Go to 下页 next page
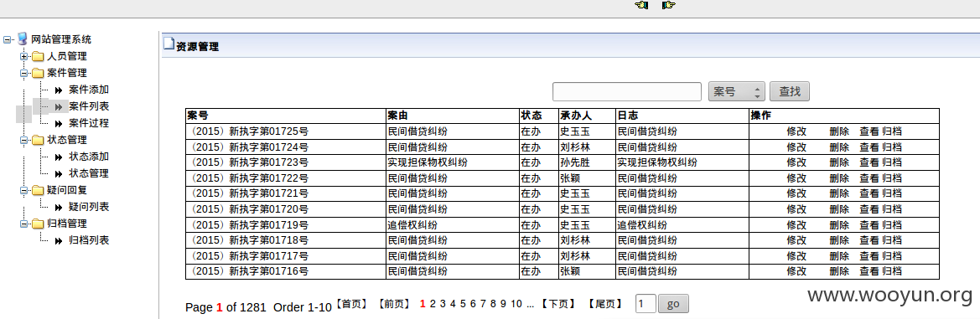 coord(558,304)
